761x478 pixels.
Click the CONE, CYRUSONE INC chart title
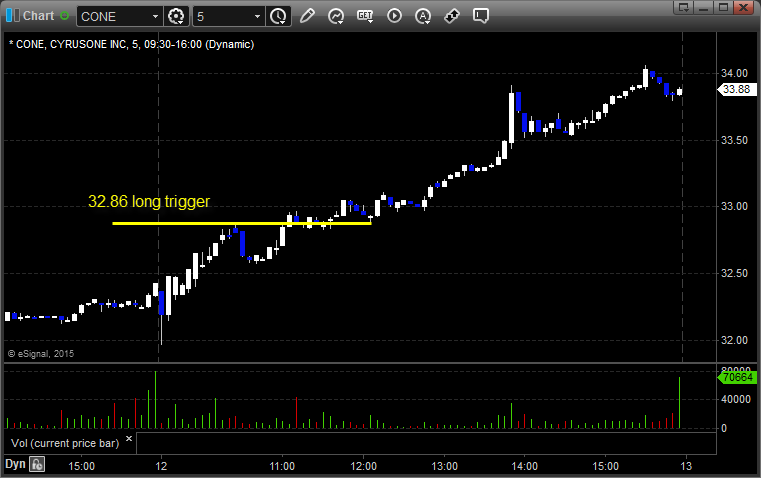click(x=132, y=44)
